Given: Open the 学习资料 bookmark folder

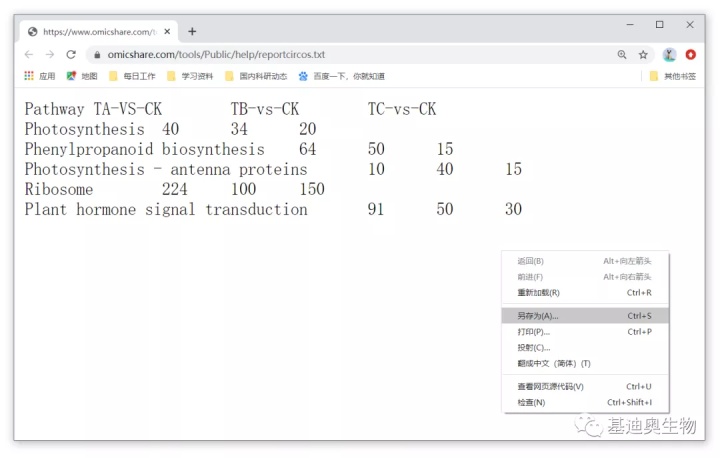Looking at the screenshot, I should [190, 76].
